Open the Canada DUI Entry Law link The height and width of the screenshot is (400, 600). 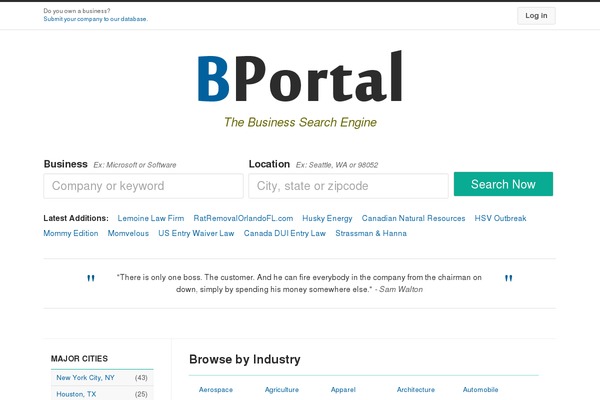285,233
